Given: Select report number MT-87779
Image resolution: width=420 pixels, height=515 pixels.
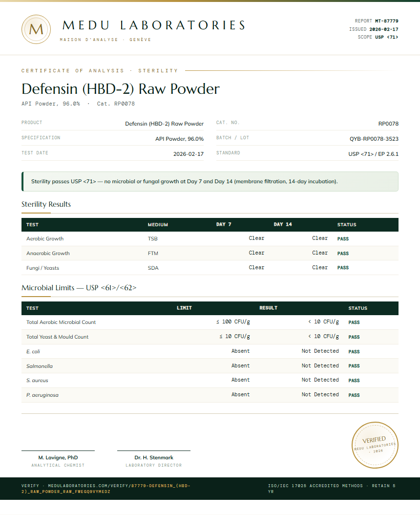Looking at the screenshot, I should click(x=386, y=21).
